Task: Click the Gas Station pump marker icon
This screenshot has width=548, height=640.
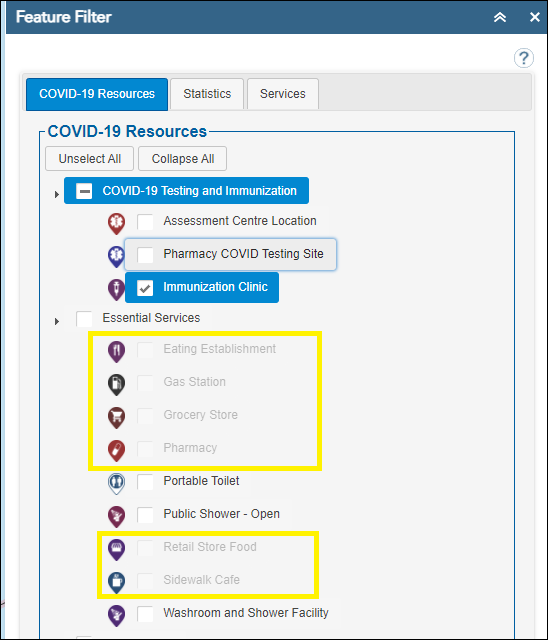Action: point(116,384)
